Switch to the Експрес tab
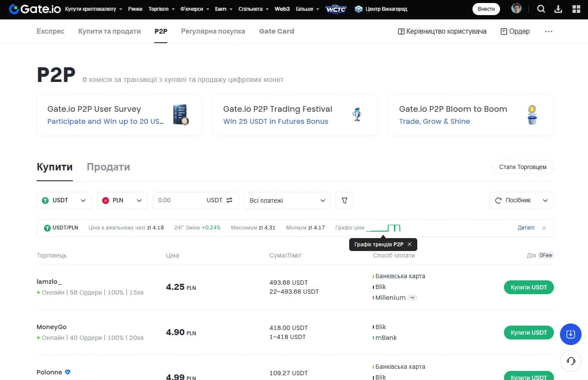 pyautogui.click(x=50, y=31)
